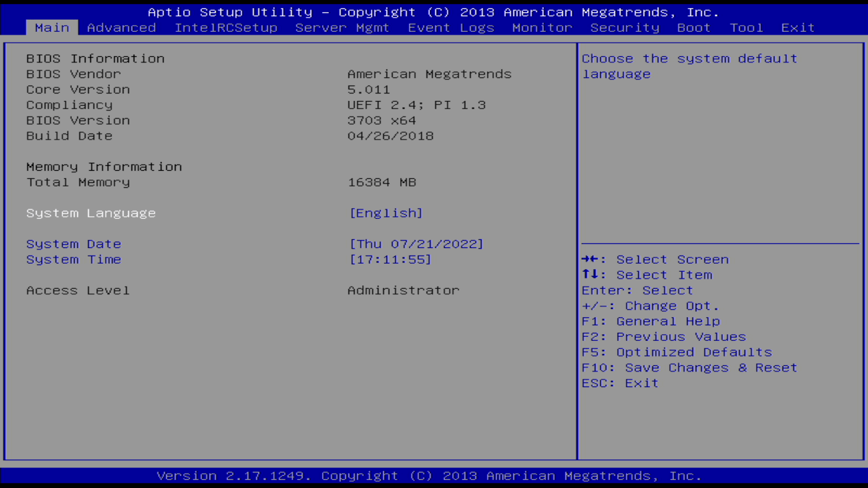This screenshot has width=868, height=488.
Task: Click the BIOS Version label
Action: coord(78,121)
